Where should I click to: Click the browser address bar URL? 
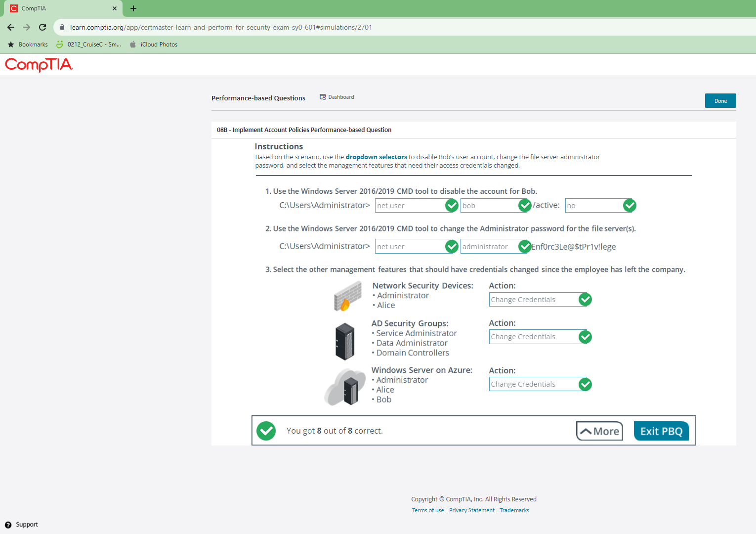tap(221, 27)
